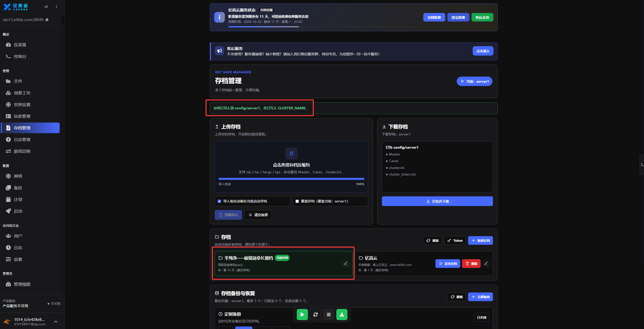Set 亿讯云 as active save
Image resolution: width=644 pixels, height=329 pixels.
[448, 264]
